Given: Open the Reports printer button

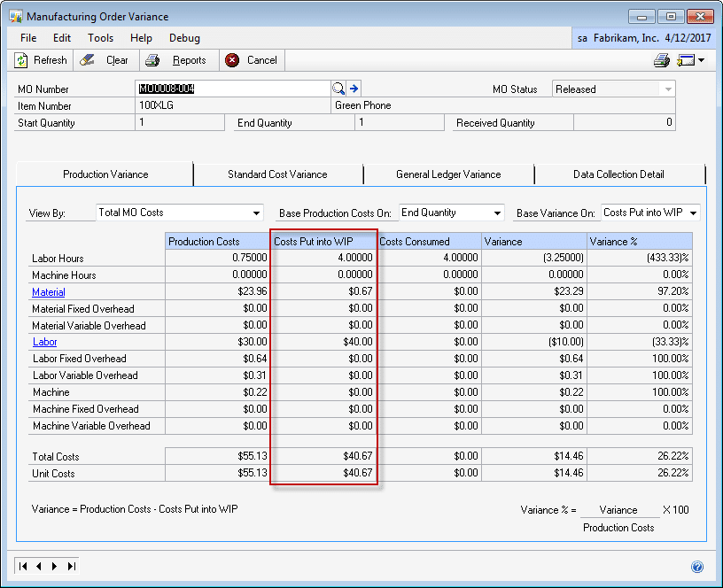Looking at the screenshot, I should (176, 60).
